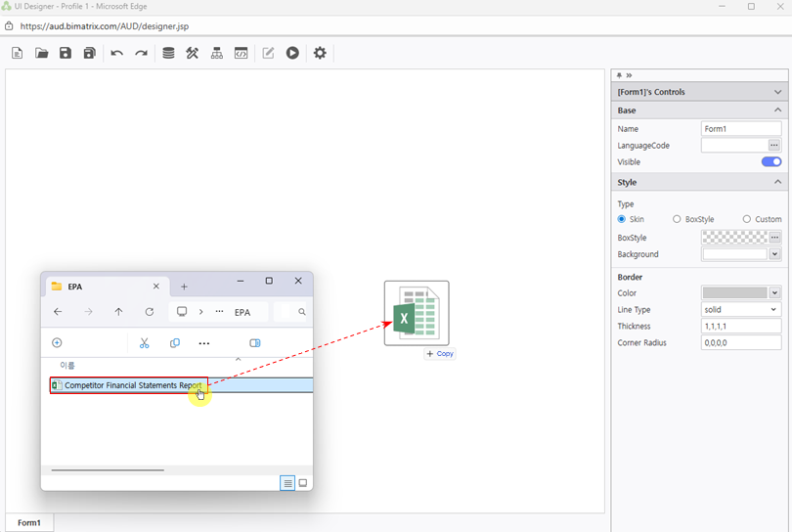
Task: Click the Run/Play preview icon
Action: (292, 53)
